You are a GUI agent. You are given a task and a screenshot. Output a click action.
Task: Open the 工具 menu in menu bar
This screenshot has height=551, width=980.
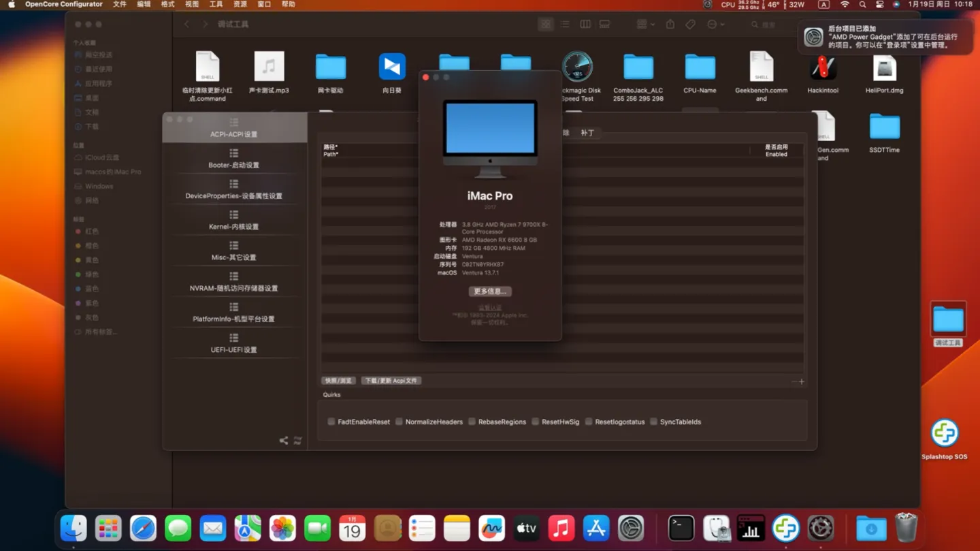216,5
